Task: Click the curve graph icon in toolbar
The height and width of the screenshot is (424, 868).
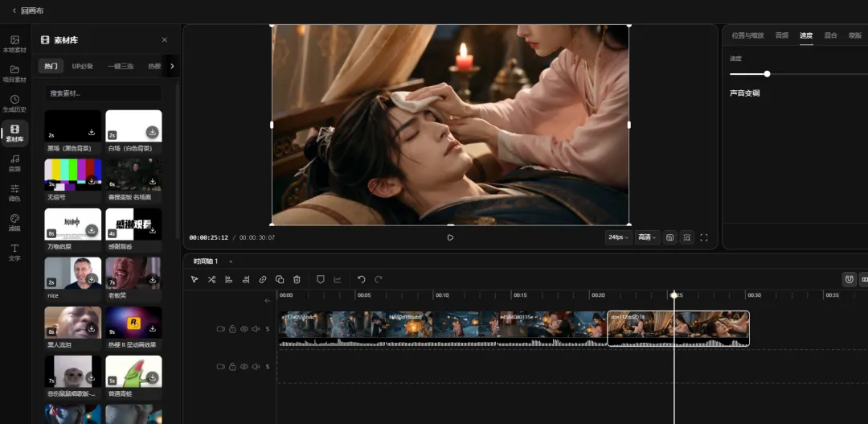Action: coord(337,279)
